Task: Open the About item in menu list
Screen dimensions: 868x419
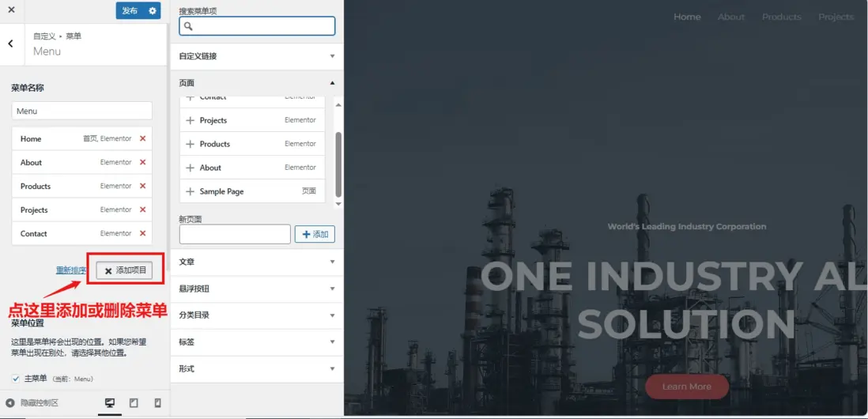Action: pos(81,162)
